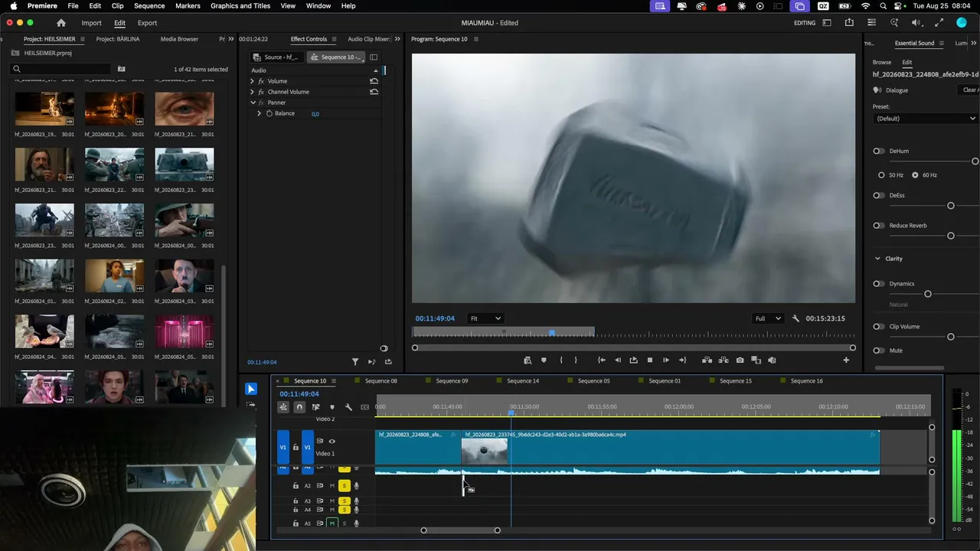The height and width of the screenshot is (551, 980).
Task: Click the Quick Export icon in header
Action: [x=849, y=23]
